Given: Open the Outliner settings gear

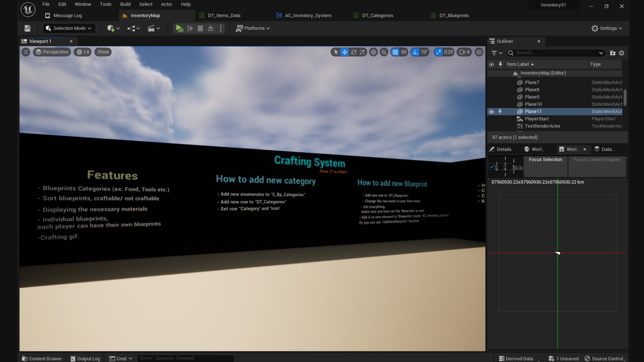Looking at the screenshot, I should pos(622,53).
